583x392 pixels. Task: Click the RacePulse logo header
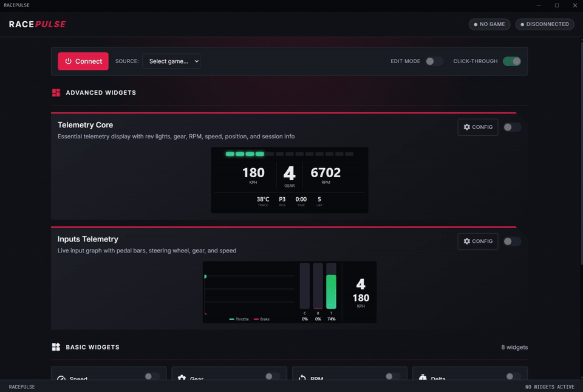pos(36,24)
